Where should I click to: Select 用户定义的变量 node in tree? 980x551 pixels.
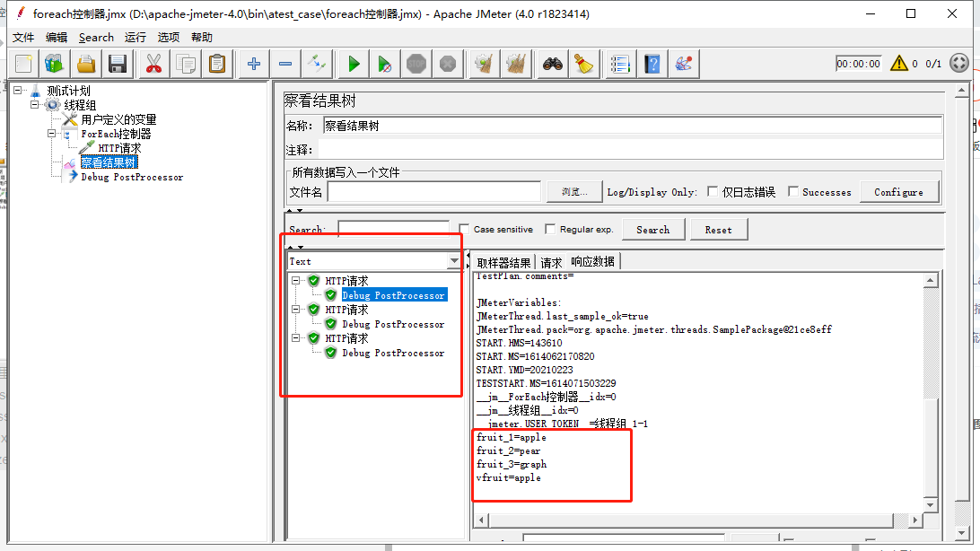tap(118, 119)
